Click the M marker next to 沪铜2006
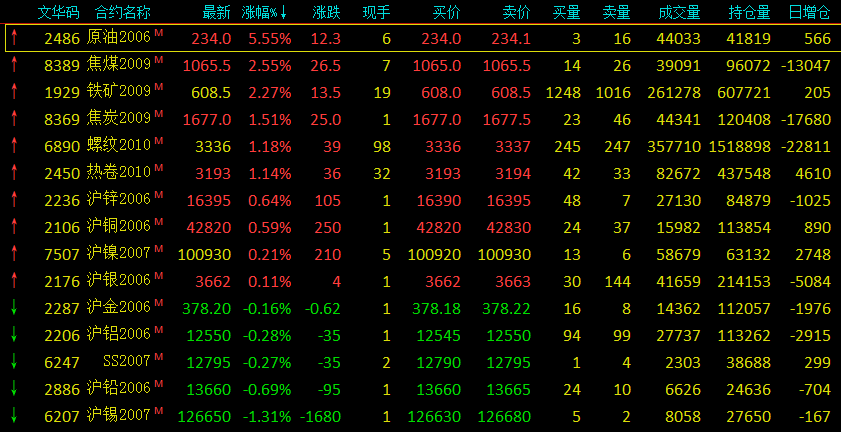The height and width of the screenshot is (432, 841). coord(158,222)
